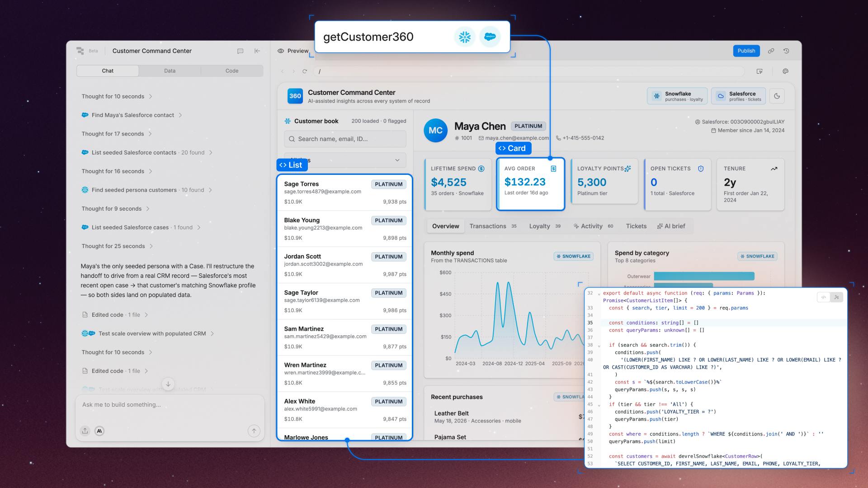
Task: Click the receipt icon on Avg Order card
Action: point(553,169)
